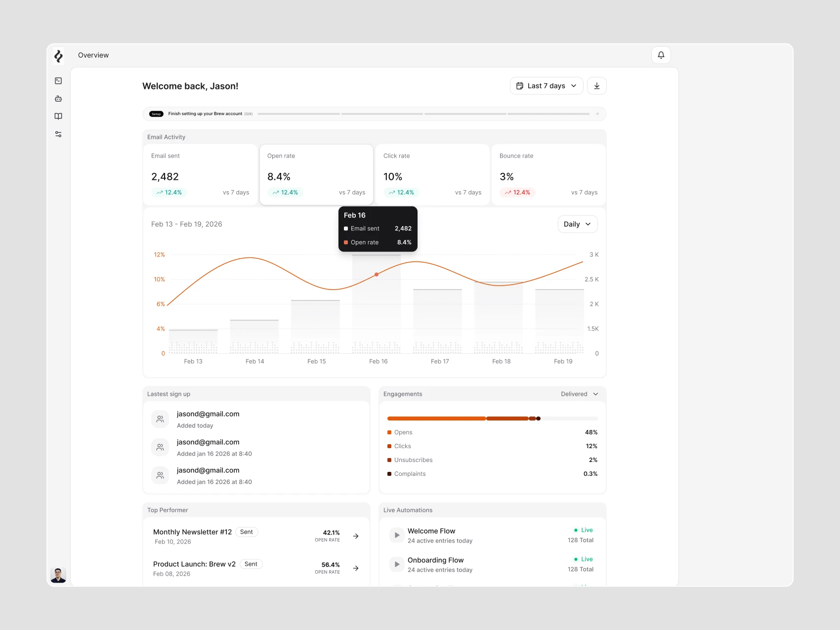840x630 pixels.
Task: Click the Sent badge for Monthly Newsletter #12
Action: pos(246,532)
